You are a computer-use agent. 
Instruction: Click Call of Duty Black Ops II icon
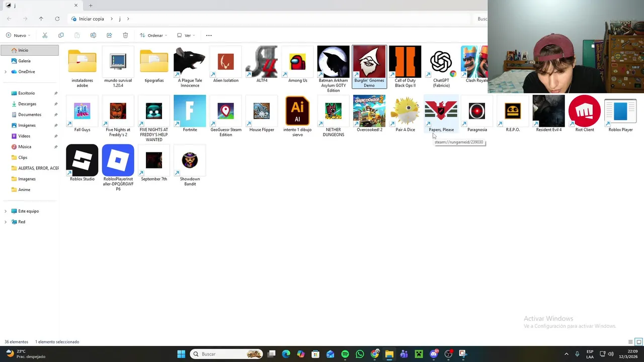405,67
